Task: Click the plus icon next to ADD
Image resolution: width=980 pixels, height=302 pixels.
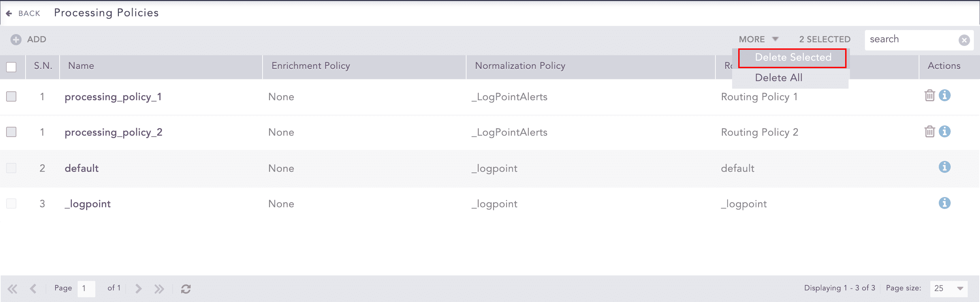Action: pyautogui.click(x=15, y=39)
